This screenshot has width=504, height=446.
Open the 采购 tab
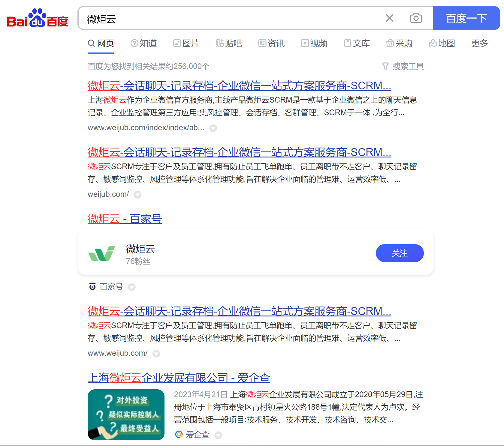point(399,43)
